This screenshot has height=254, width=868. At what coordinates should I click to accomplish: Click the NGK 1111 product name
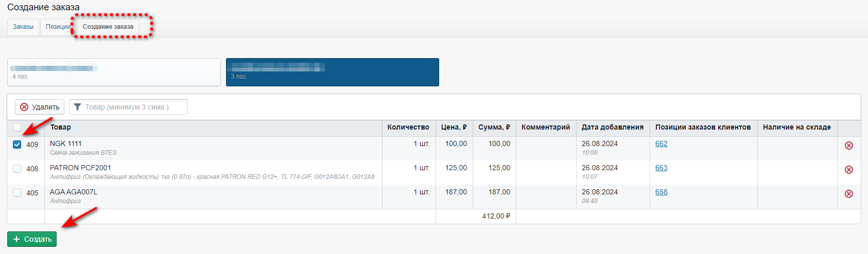[66, 143]
